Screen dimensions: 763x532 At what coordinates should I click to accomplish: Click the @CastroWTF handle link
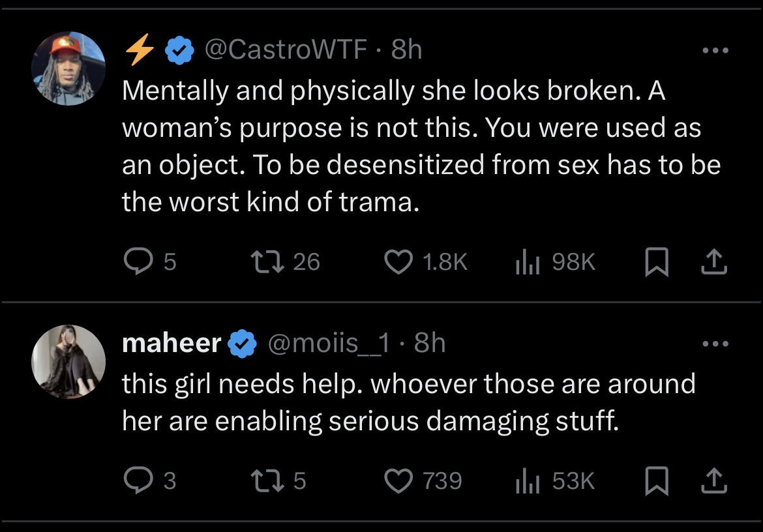tap(286, 49)
